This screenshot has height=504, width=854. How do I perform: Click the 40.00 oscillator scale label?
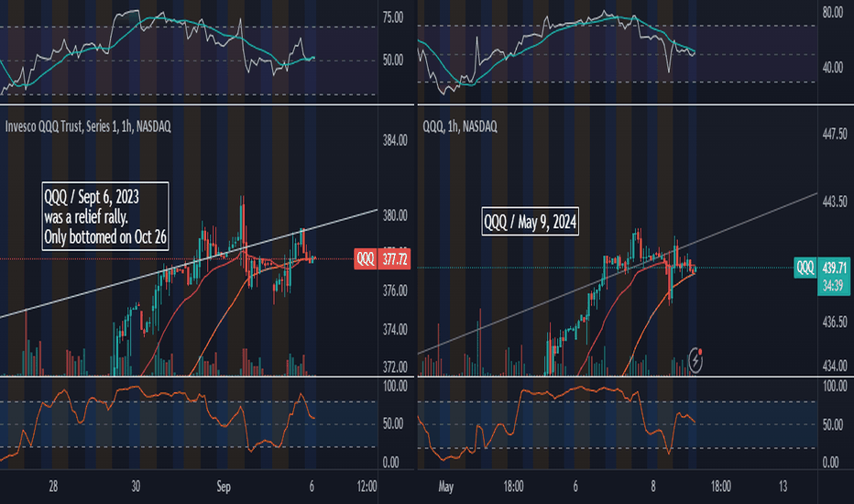[x=833, y=68]
